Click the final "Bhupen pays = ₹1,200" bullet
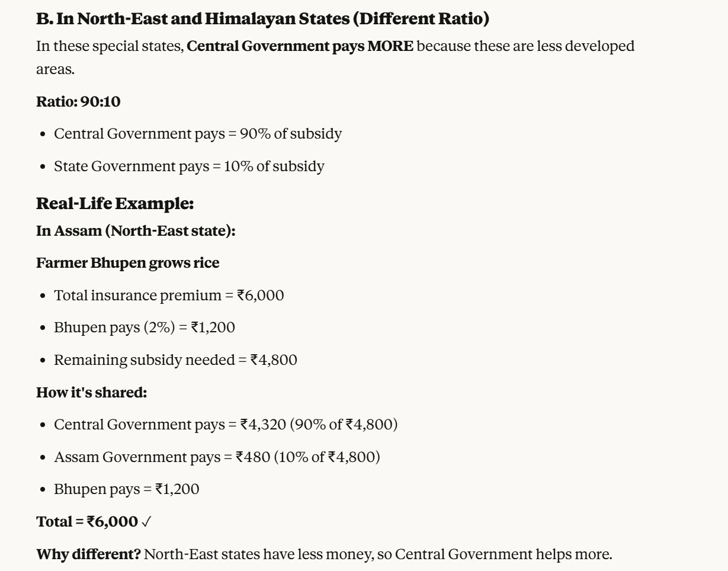 (127, 489)
